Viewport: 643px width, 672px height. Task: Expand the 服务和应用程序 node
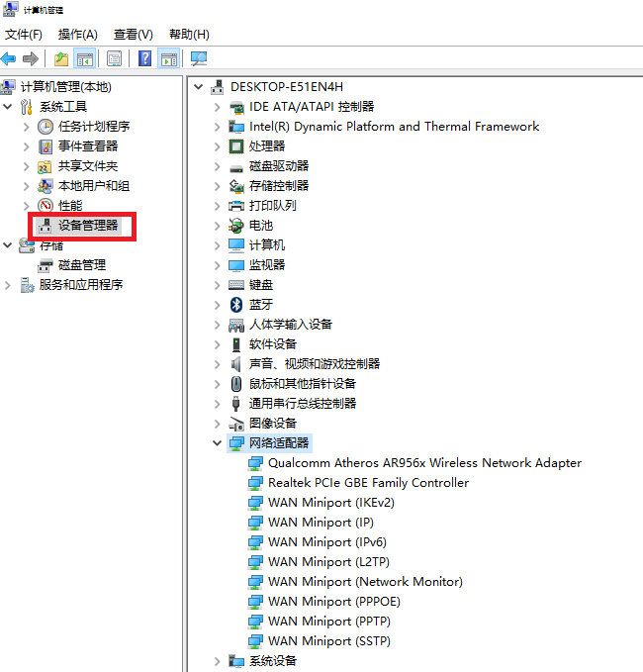coord(7,285)
